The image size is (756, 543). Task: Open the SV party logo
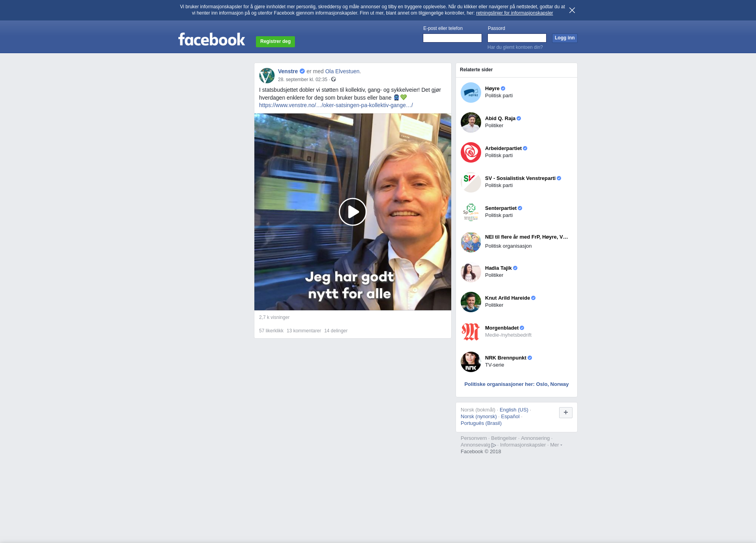471,182
